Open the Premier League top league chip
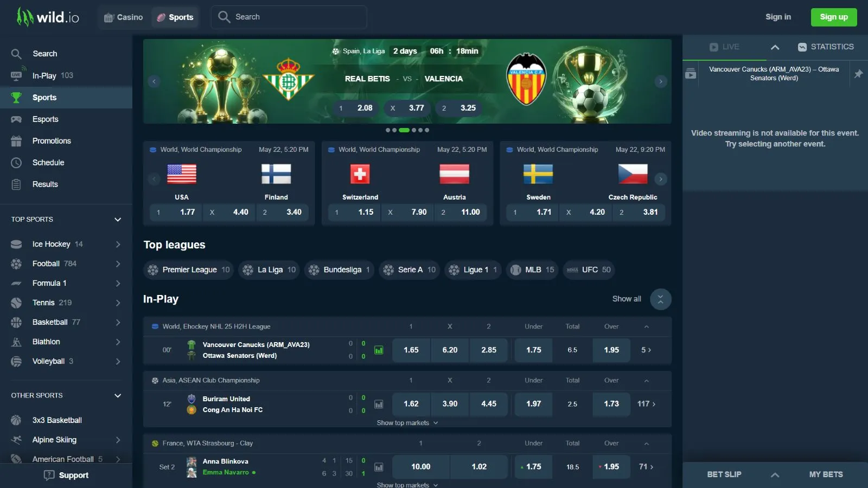The height and width of the screenshot is (488, 868). [189, 270]
